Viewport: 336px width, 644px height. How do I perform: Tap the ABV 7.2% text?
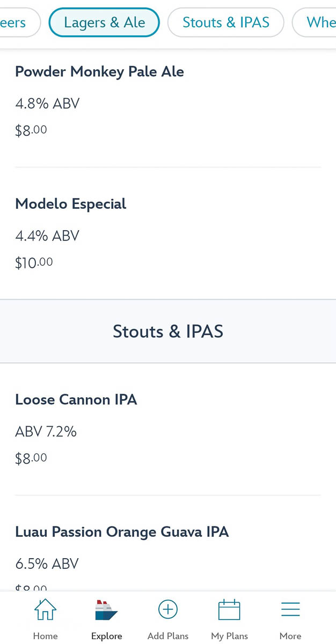click(46, 431)
